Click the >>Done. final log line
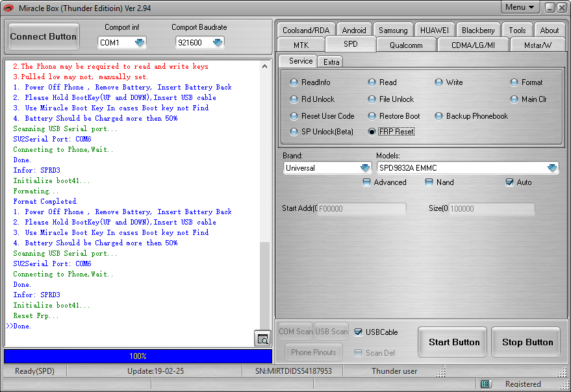Viewport: 571px width, 392px height. (x=19, y=326)
